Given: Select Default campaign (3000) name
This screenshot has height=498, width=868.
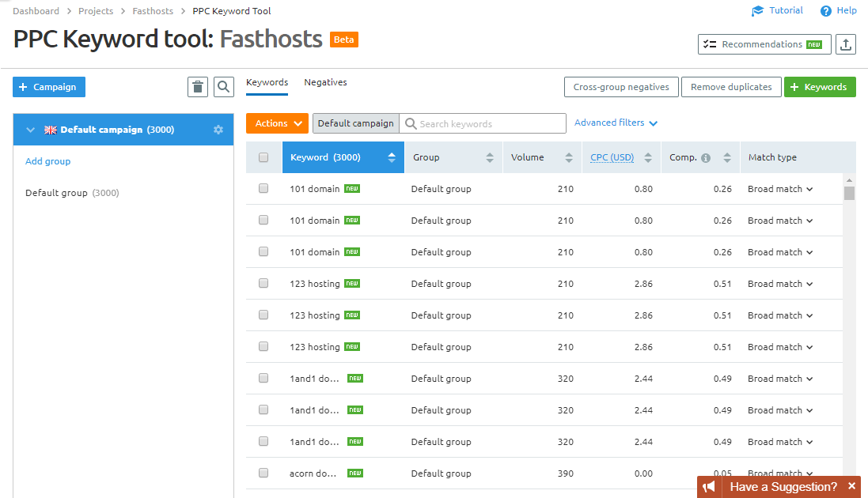Looking at the screenshot, I should (x=117, y=130).
